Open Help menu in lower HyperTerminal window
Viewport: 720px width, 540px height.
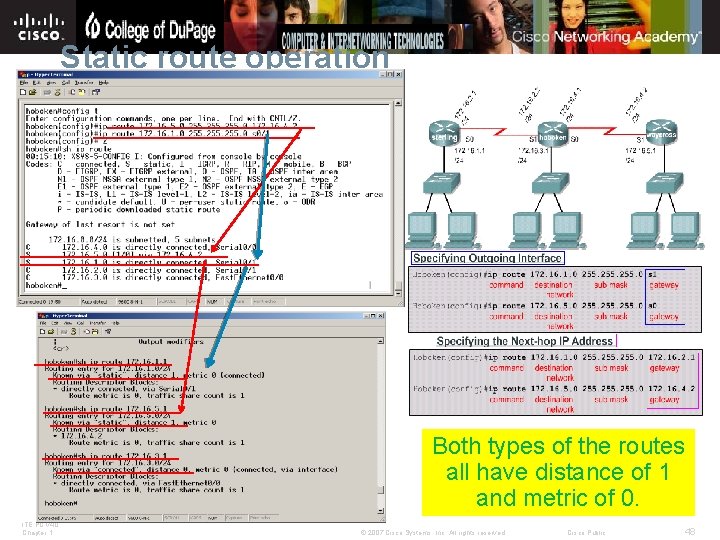point(116,323)
